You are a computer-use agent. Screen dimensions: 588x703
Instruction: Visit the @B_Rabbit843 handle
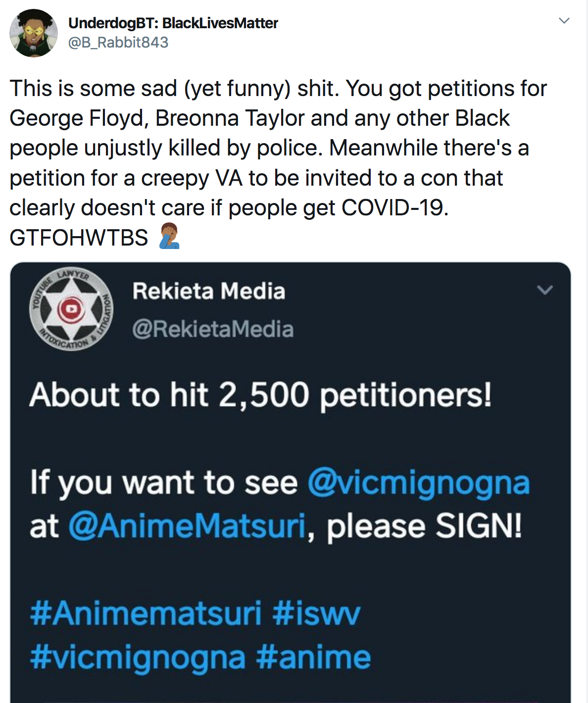coord(118,43)
